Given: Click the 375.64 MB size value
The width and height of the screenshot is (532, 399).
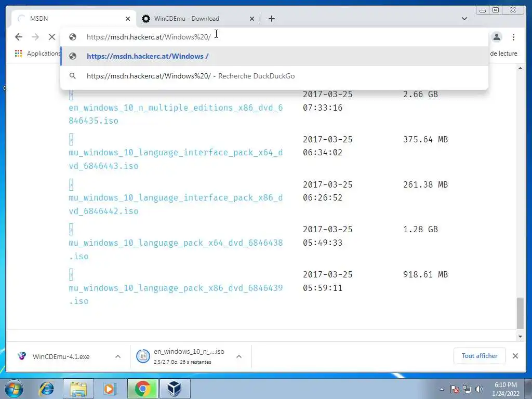Looking at the screenshot, I should 425,139.
